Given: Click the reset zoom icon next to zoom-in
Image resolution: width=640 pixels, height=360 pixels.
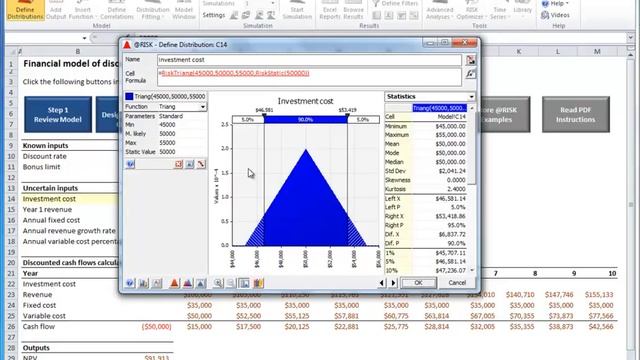Looking at the screenshot, I should (x=231, y=283).
